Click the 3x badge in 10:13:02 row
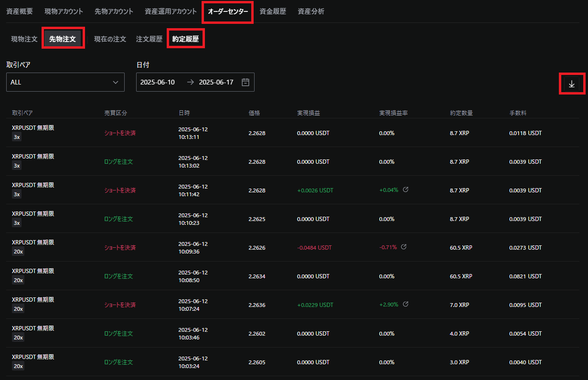 (17, 166)
